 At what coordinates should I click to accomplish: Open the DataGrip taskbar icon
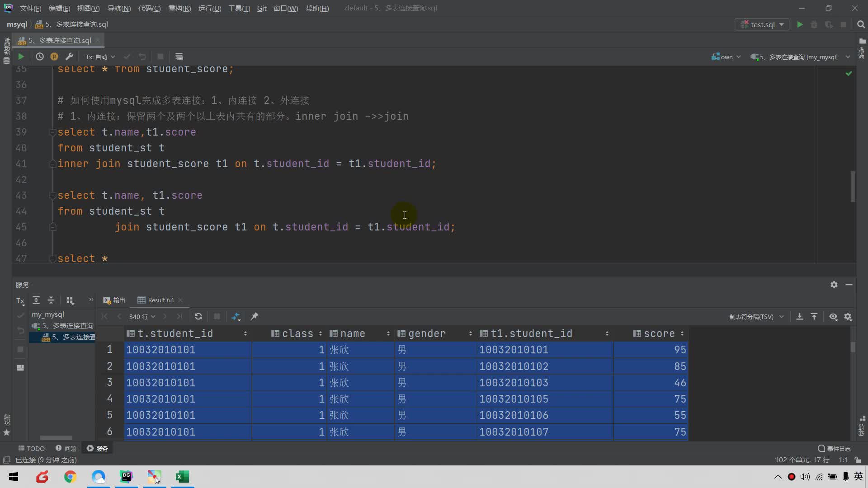point(126,476)
